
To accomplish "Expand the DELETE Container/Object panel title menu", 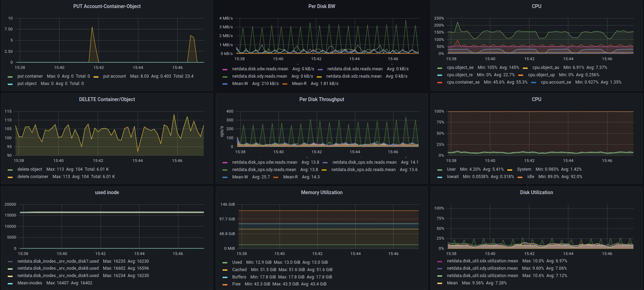I will (x=107, y=99).
